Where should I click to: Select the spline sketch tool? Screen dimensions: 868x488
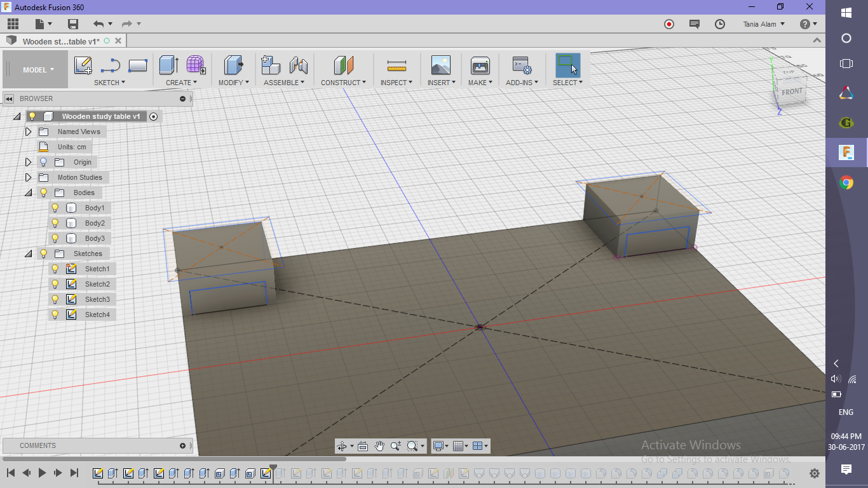pyautogui.click(x=111, y=65)
